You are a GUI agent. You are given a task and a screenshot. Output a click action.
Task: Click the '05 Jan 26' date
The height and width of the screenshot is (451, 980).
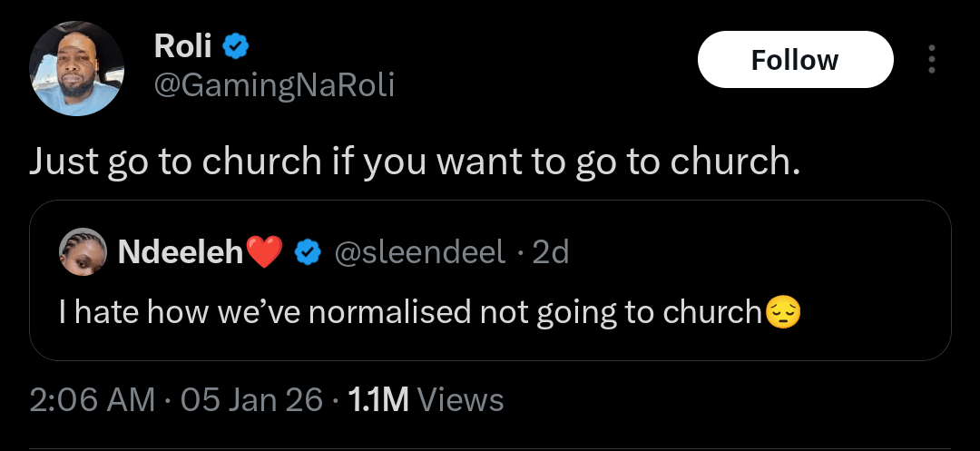251,399
